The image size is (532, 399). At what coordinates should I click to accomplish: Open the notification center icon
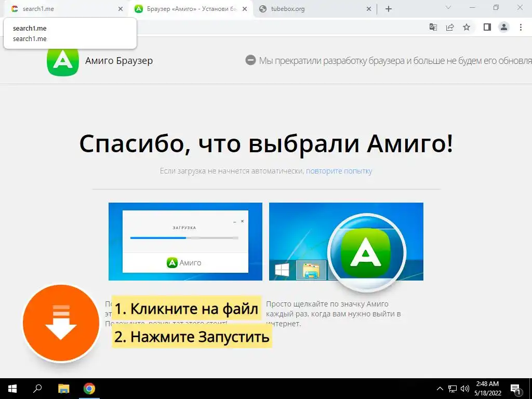[x=516, y=389]
